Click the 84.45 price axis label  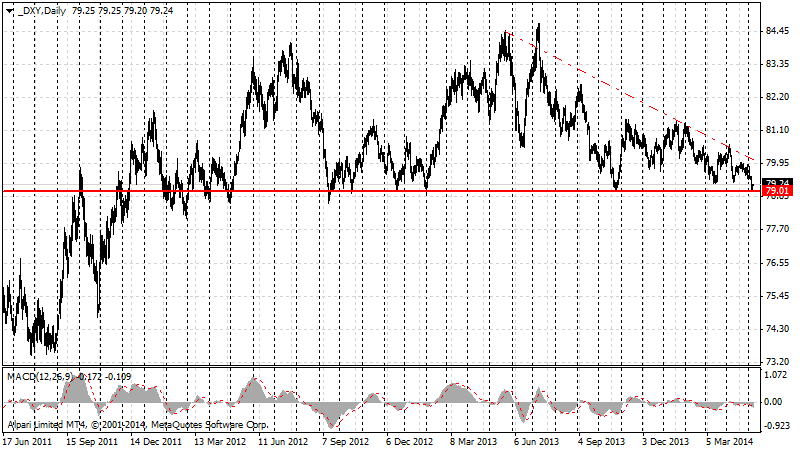777,31
